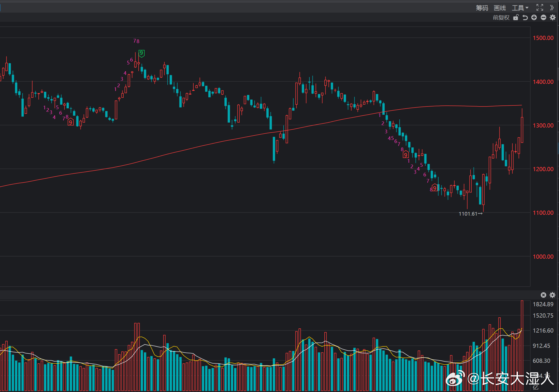Click the 1500.00 price axis label
Image resolution: width=559 pixels, height=392 pixels.
543,38
